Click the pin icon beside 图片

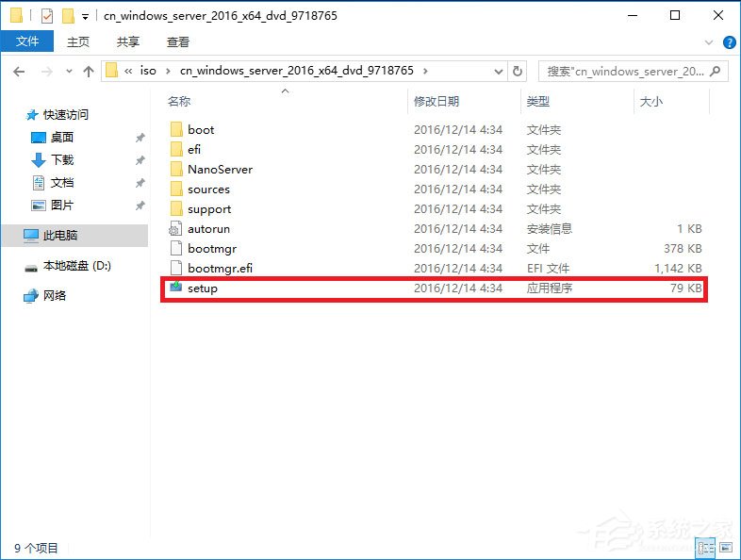(x=140, y=206)
